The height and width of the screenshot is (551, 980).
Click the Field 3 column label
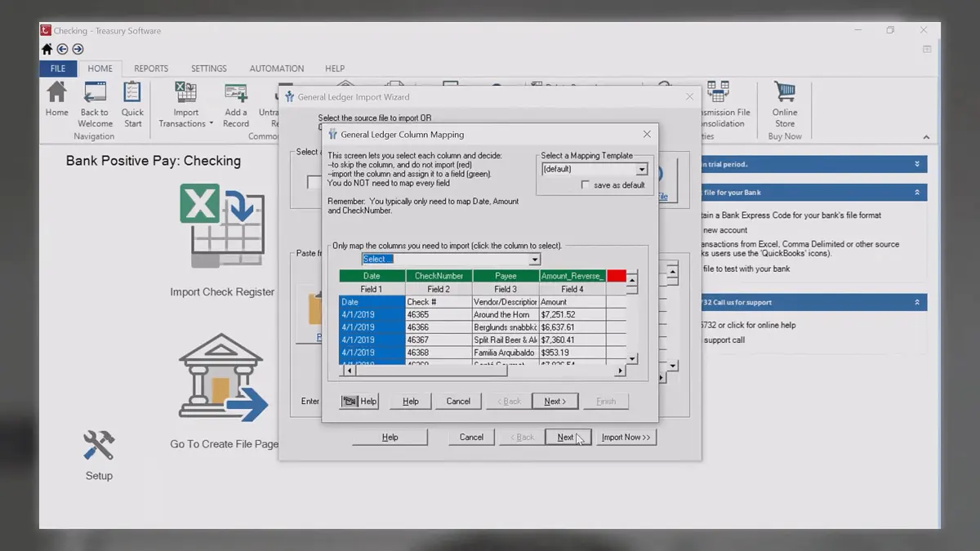[x=506, y=289]
